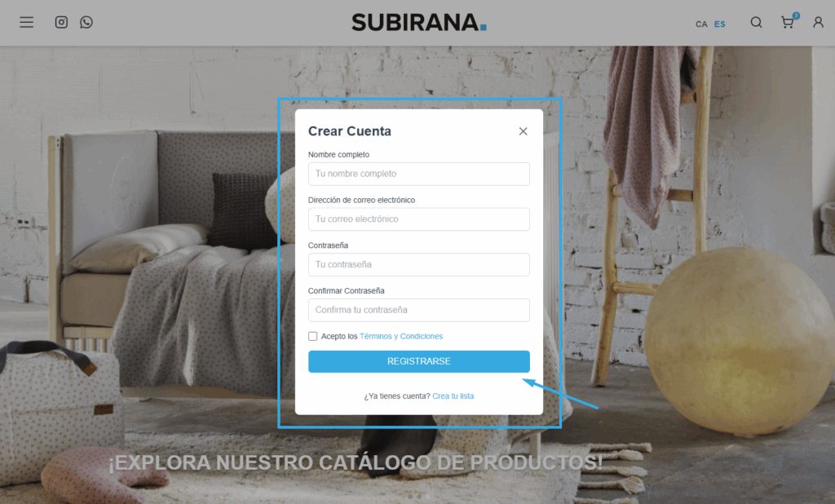835x504 pixels.
Task: Switch language to CA
Action: pyautogui.click(x=701, y=24)
